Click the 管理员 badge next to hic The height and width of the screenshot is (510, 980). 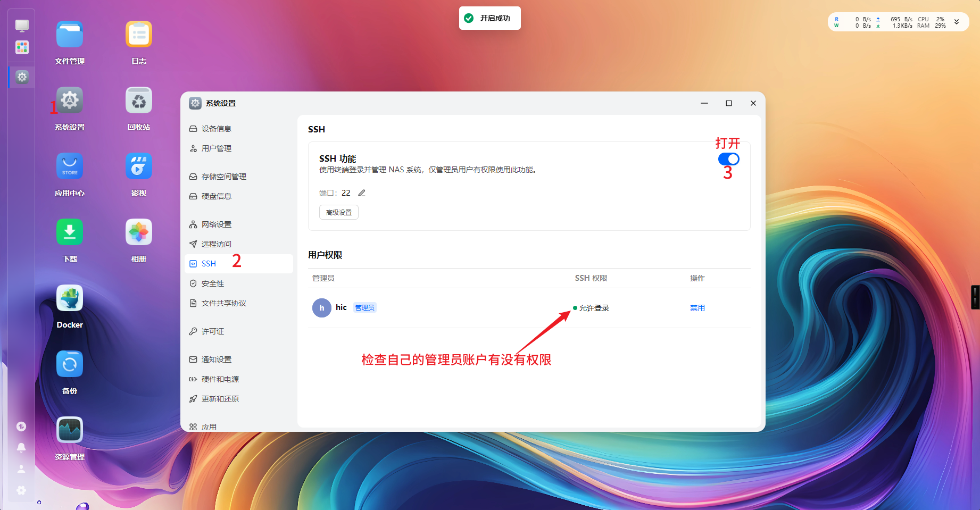364,307
